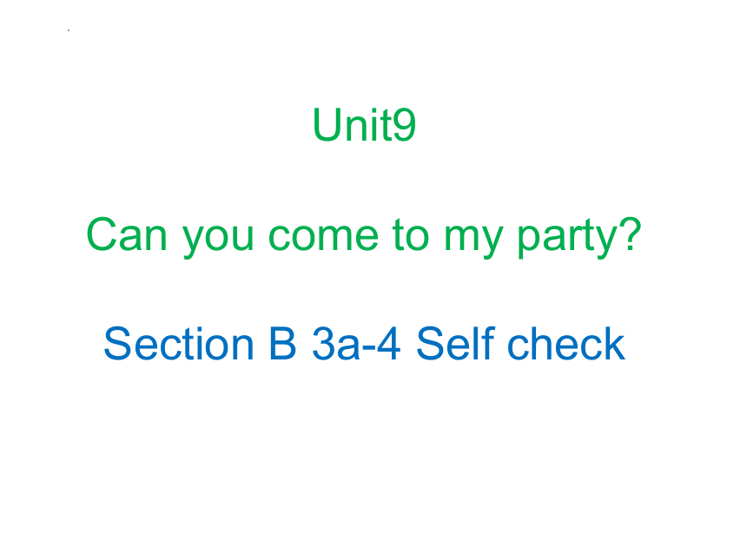This screenshot has height=560, width=747.
Task: Click the capital C of Can
Action: pyautogui.click(x=102, y=234)
